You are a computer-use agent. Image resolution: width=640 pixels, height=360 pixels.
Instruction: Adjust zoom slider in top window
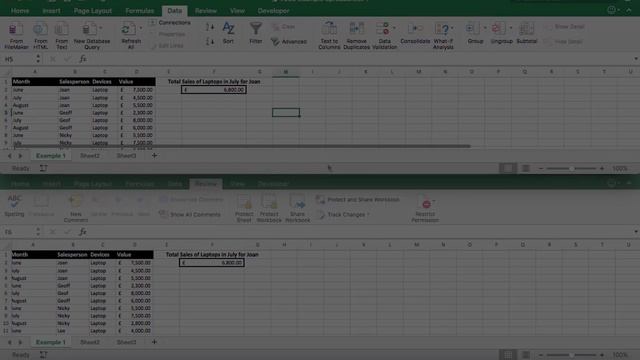[x=571, y=168]
